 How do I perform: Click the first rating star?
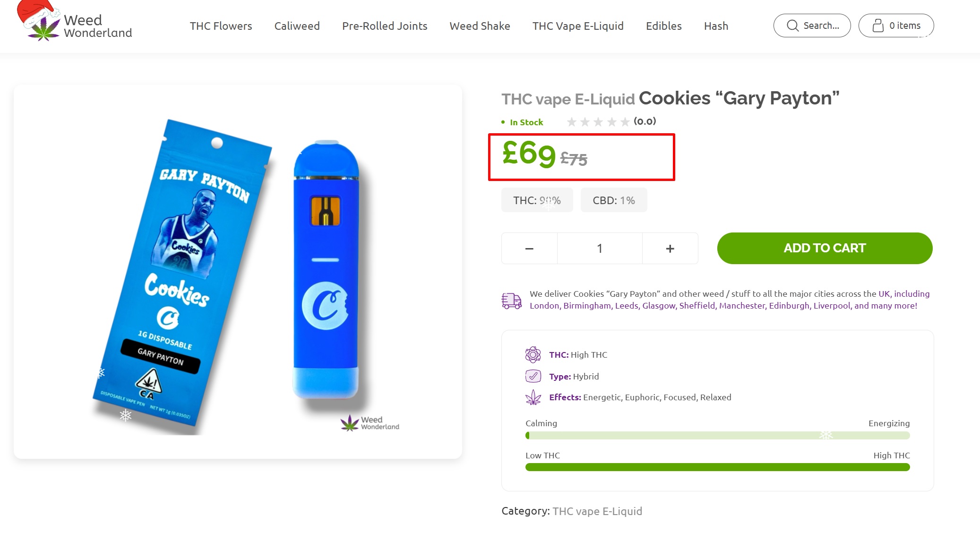pos(571,122)
